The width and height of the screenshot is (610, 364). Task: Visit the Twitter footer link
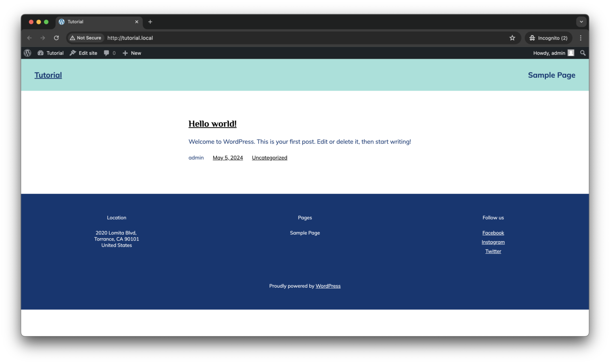493,251
